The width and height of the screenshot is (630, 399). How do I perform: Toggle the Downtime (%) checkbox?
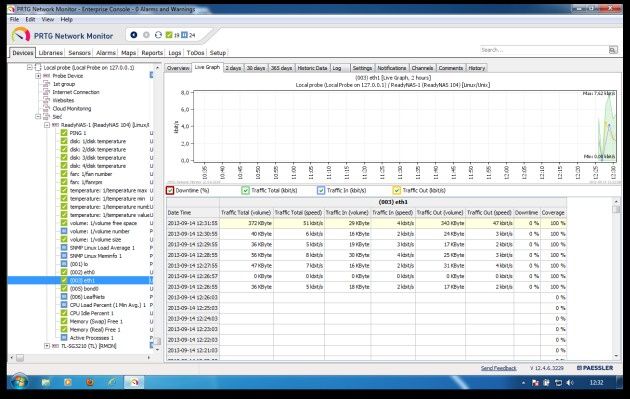pyautogui.click(x=170, y=190)
